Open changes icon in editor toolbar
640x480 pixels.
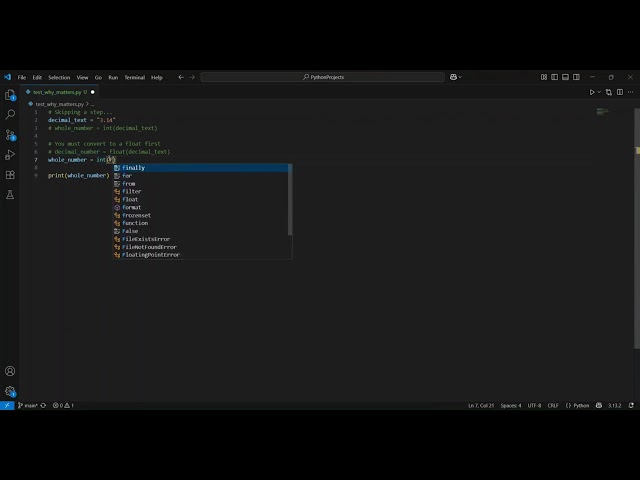point(609,92)
